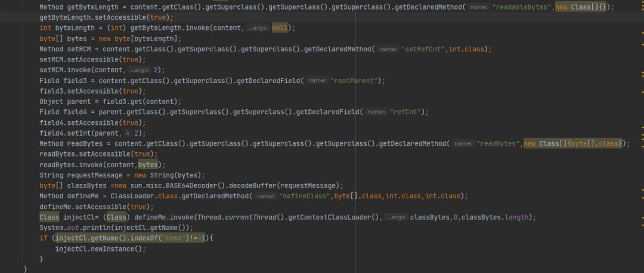Place cursor on readBytes.setAccessible(true) line
Viewport: 644px width, 273px height.
[x=98, y=154]
